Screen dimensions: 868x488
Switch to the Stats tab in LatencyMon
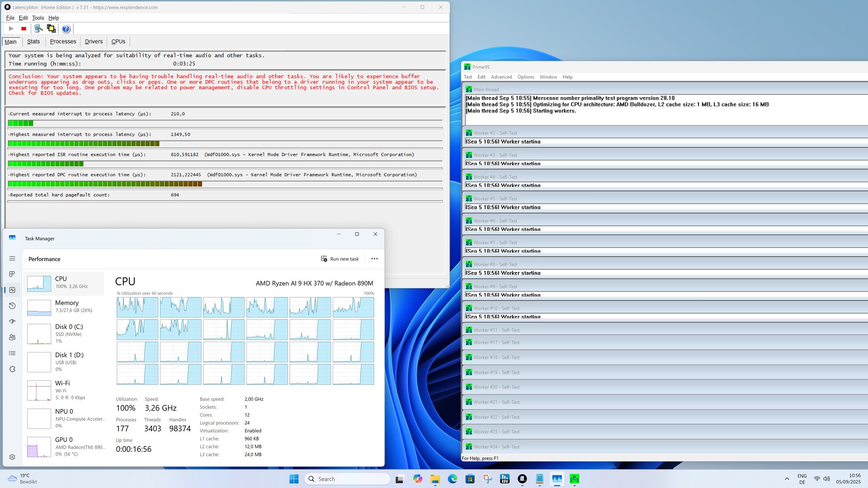tap(33, 42)
